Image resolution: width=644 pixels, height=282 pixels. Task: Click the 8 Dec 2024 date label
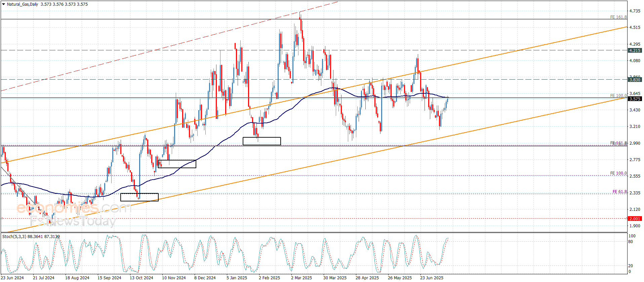pyautogui.click(x=205, y=278)
